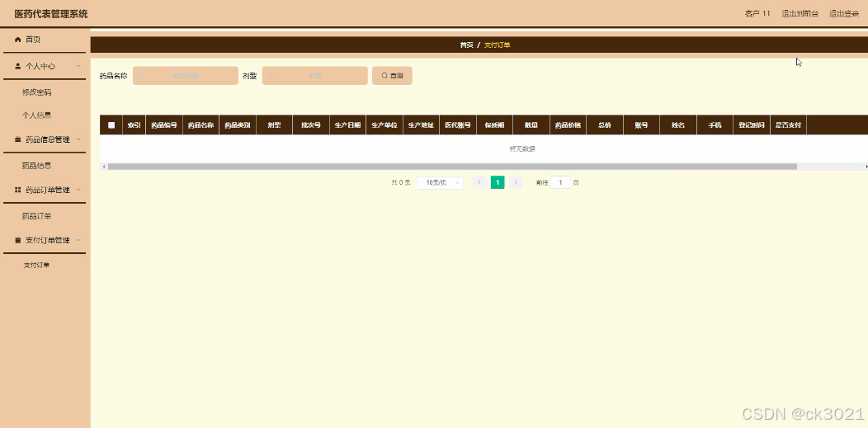This screenshot has height=428, width=868.
Task: Click 退出登录 in top bar
Action: [x=844, y=13]
